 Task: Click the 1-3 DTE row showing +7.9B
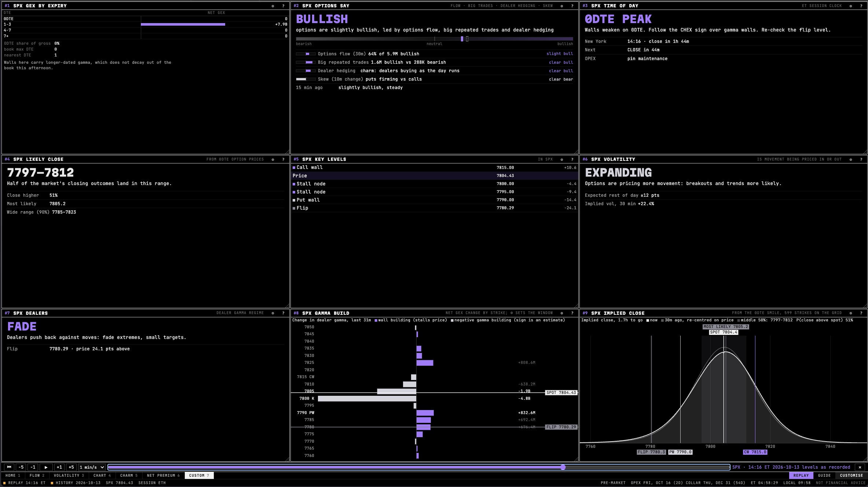(x=145, y=25)
